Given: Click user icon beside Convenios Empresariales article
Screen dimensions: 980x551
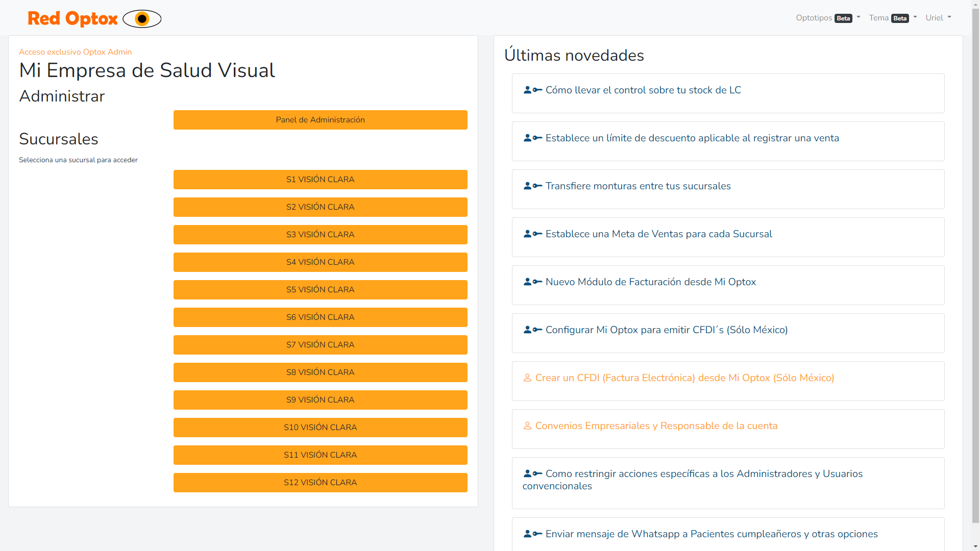Looking at the screenshot, I should tap(527, 426).
